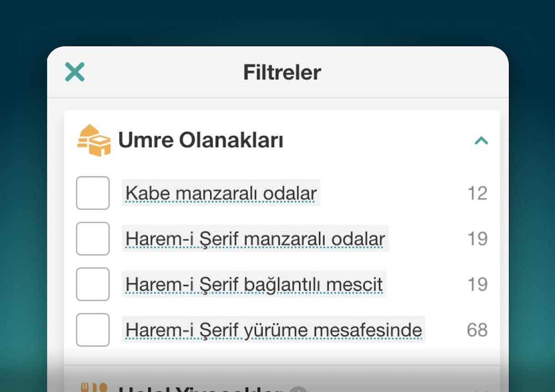Click the Umre Olanakları mosque icon
555x392 pixels.
(94, 140)
